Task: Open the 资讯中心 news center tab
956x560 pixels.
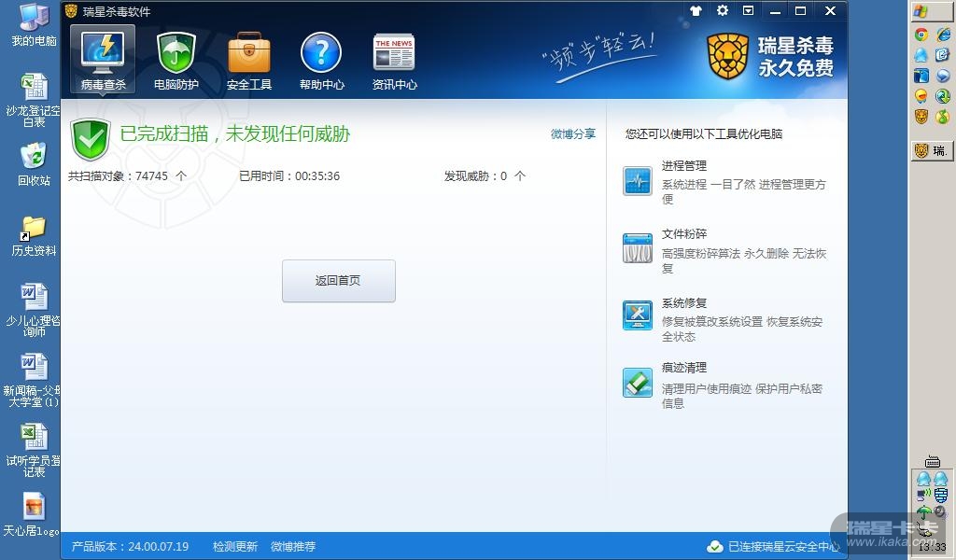Action: pos(395,61)
